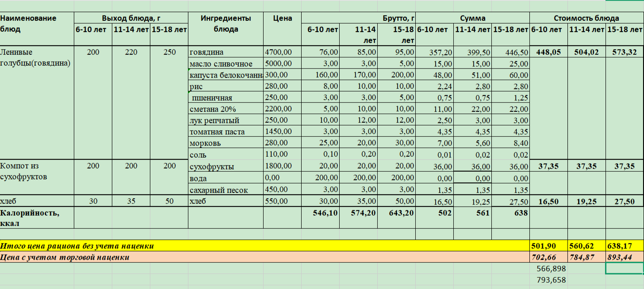The image size is (644, 289).
Task: Select the 'Брутто, г' header cell
Action: pyautogui.click(x=358, y=18)
